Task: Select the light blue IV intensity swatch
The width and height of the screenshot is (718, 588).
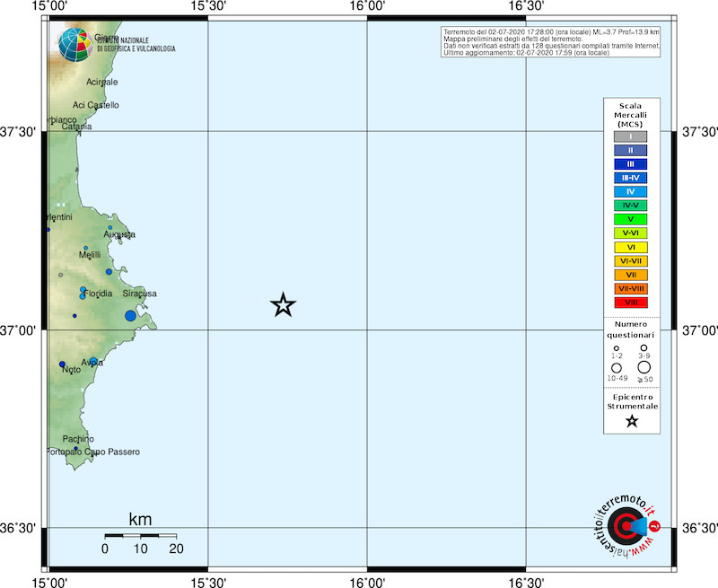Action: (x=631, y=191)
